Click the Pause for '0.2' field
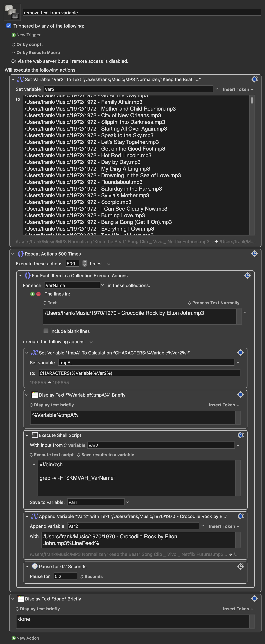265x644 pixels. tap(65, 576)
